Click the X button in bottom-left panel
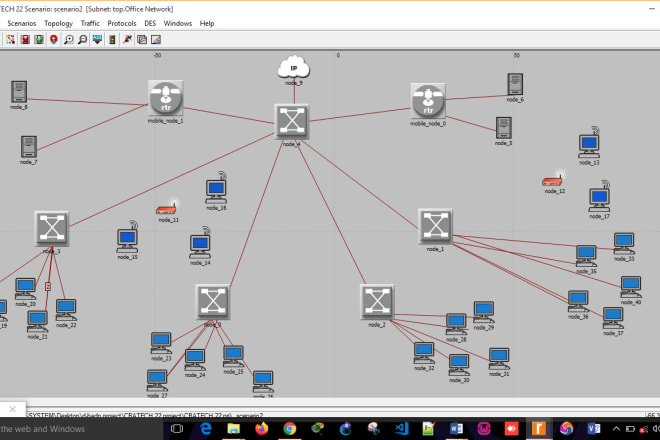 click(13, 409)
